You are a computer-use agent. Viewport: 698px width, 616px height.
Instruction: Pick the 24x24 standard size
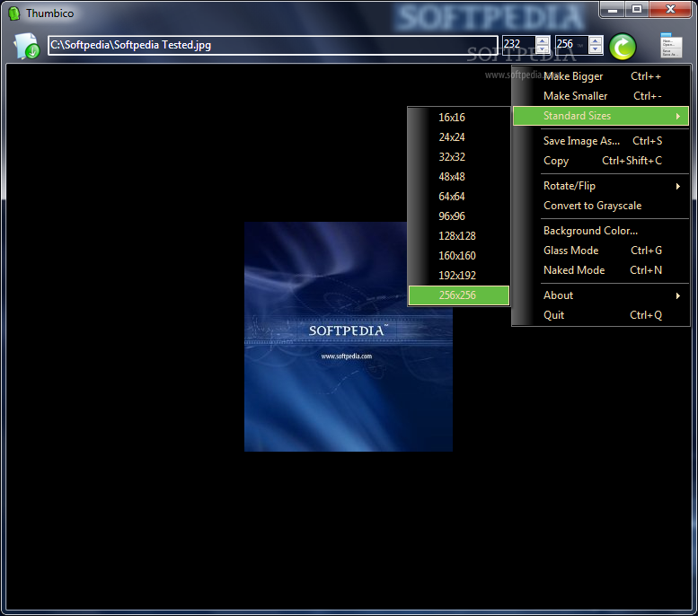458,137
